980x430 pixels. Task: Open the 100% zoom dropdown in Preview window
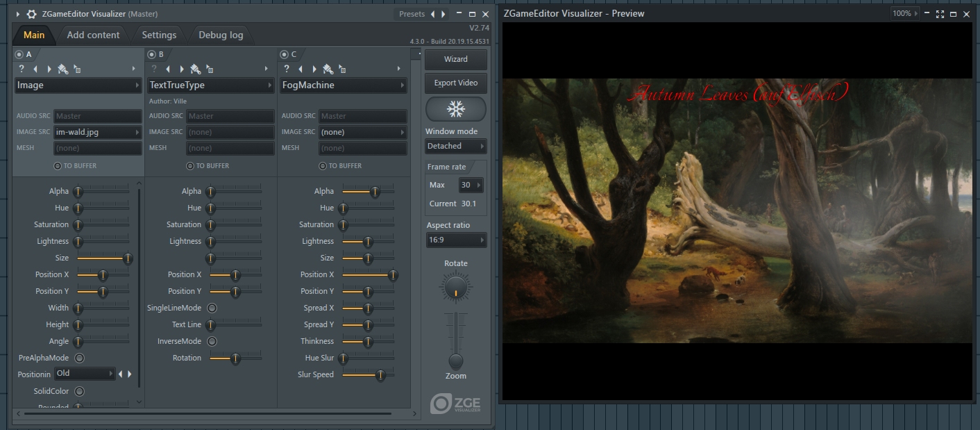[x=904, y=13]
